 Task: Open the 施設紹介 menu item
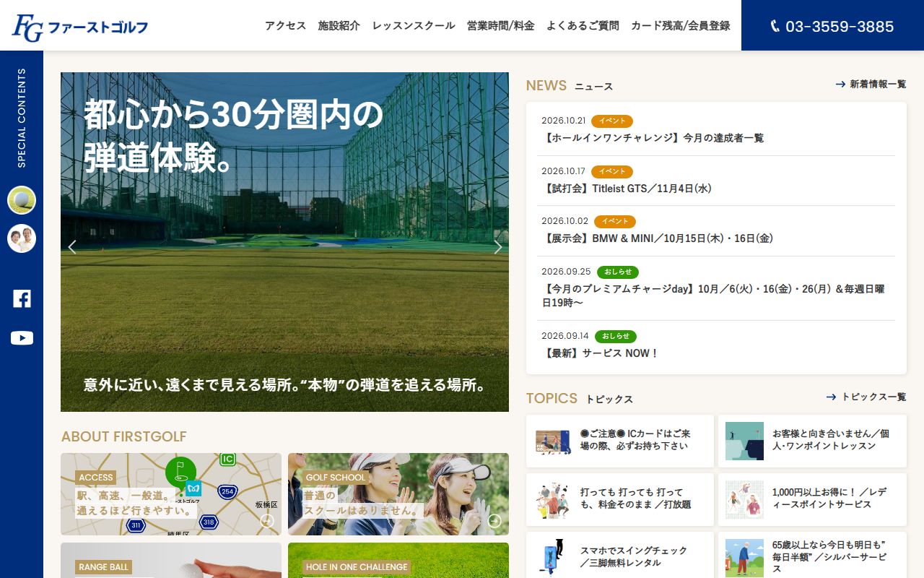[x=339, y=25]
